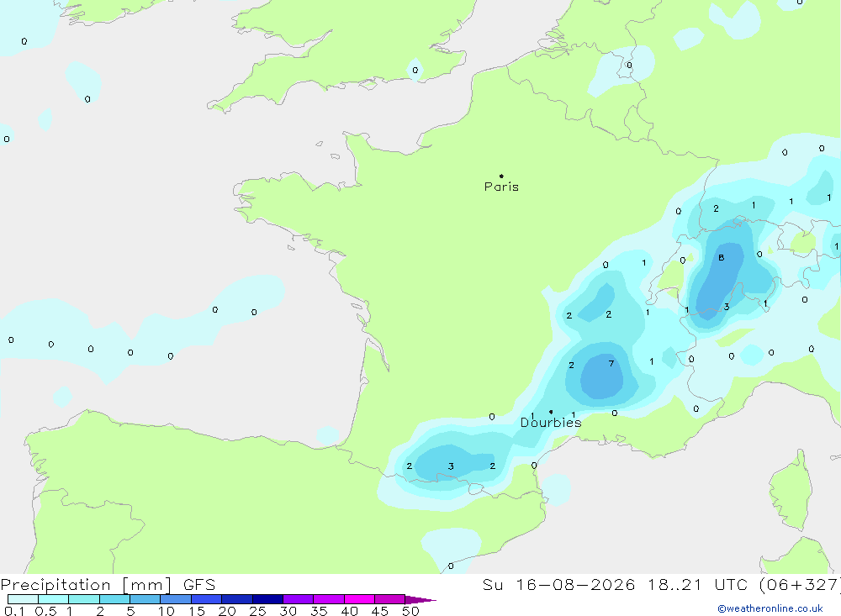Screen dimensions: 841x616
Task: Click the GFS model label
Action: pos(199,585)
